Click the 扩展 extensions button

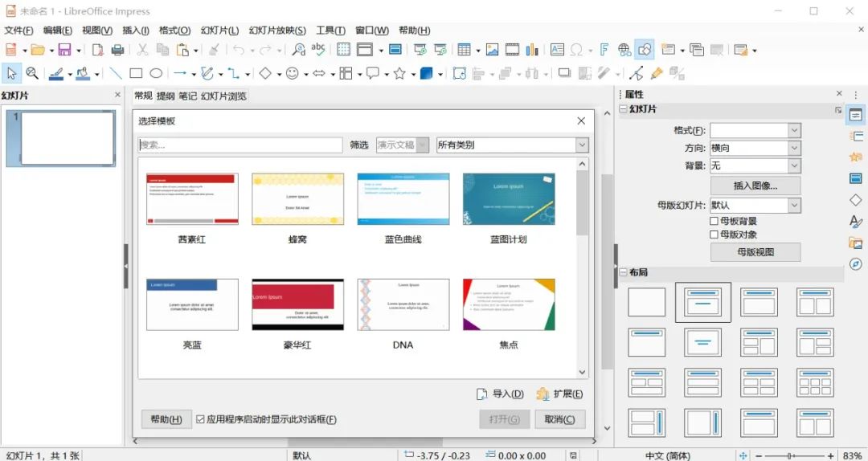pyautogui.click(x=559, y=394)
